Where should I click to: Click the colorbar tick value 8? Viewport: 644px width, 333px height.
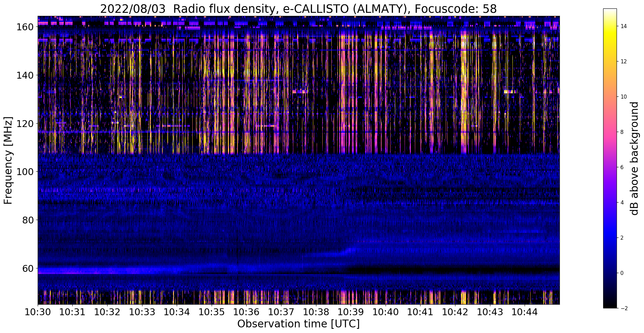[x=622, y=132]
